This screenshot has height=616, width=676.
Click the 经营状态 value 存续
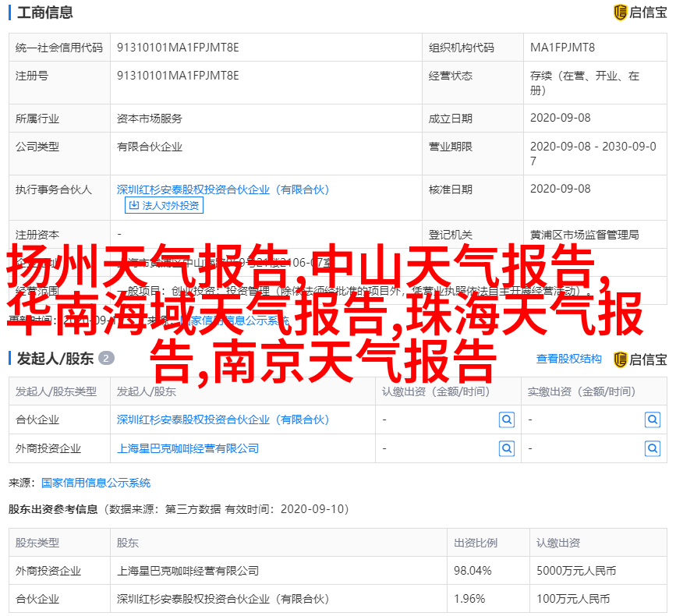coord(585,83)
